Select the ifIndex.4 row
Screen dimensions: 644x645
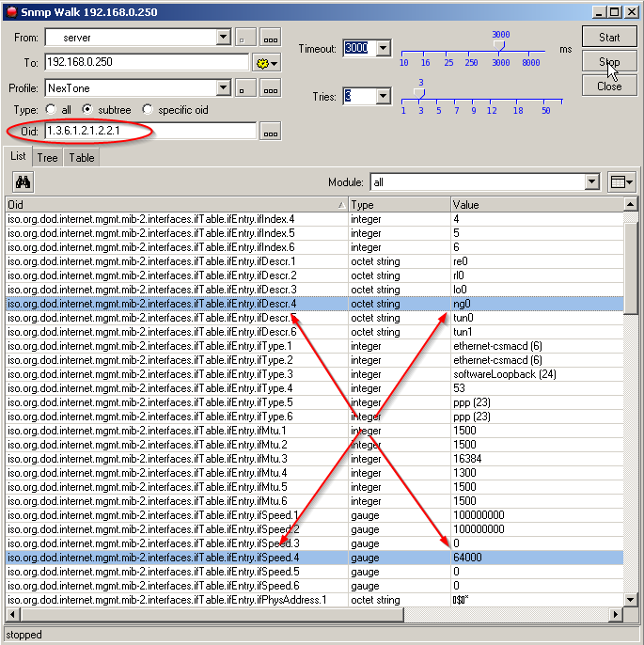[x=314, y=219]
